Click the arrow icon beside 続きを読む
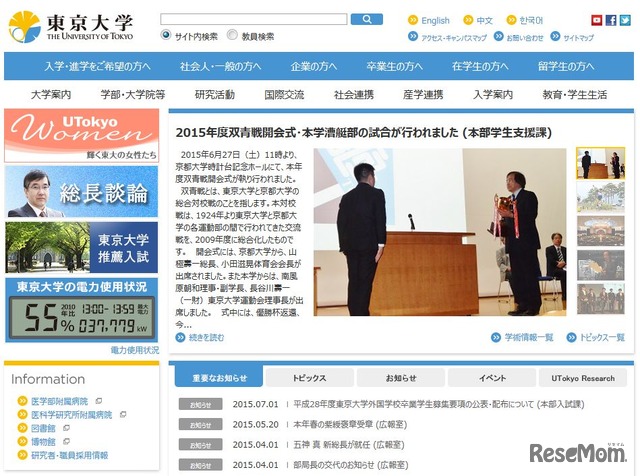The height and width of the screenshot is (476, 640). point(180,338)
